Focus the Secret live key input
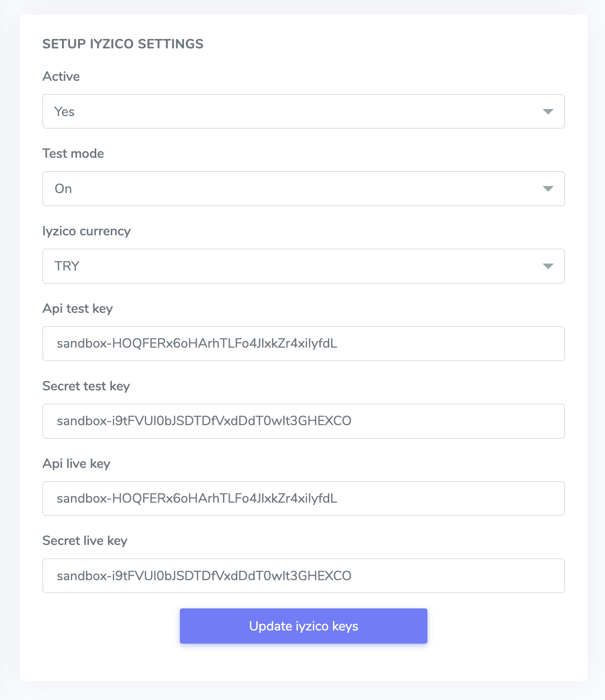Screen dimensions: 605x700 (303, 576)
